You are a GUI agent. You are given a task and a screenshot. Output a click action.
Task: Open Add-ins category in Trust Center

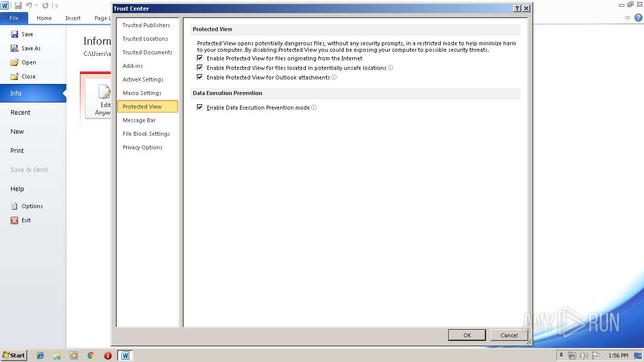(147, 66)
